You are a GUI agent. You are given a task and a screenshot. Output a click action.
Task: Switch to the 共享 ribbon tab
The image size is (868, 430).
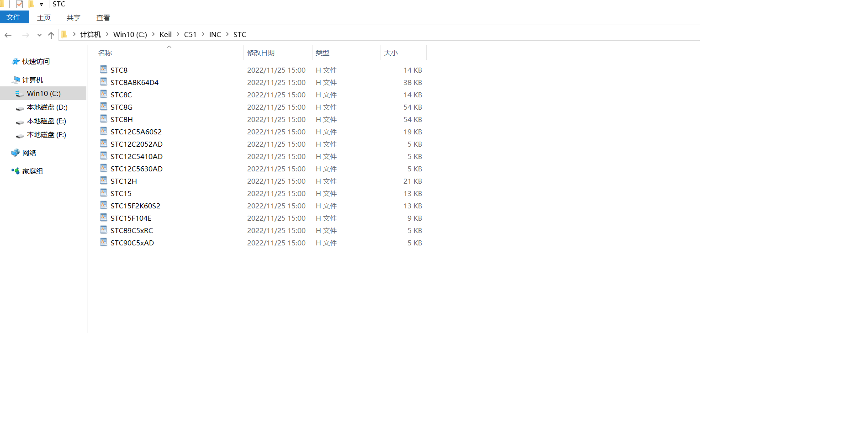pyautogui.click(x=74, y=17)
